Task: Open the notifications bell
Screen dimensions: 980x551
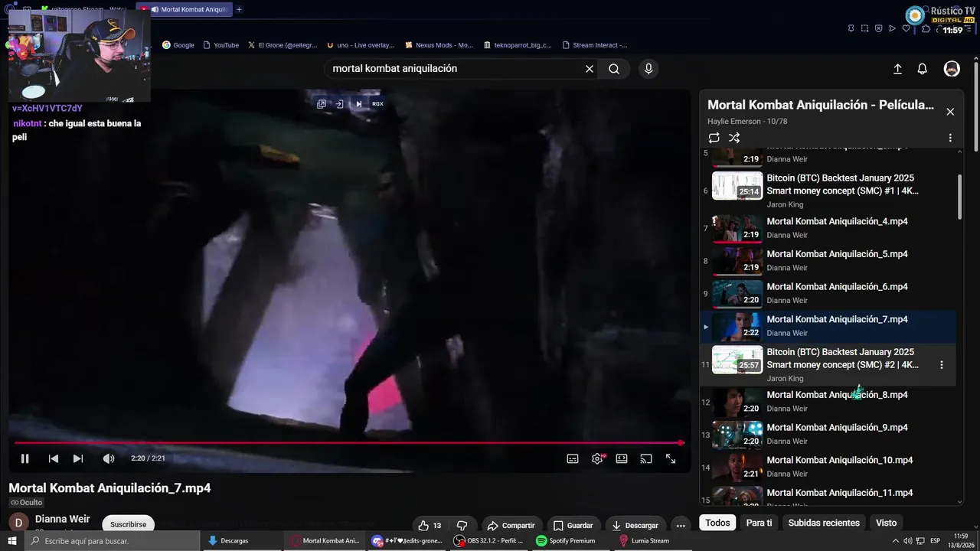Action: pos(923,69)
